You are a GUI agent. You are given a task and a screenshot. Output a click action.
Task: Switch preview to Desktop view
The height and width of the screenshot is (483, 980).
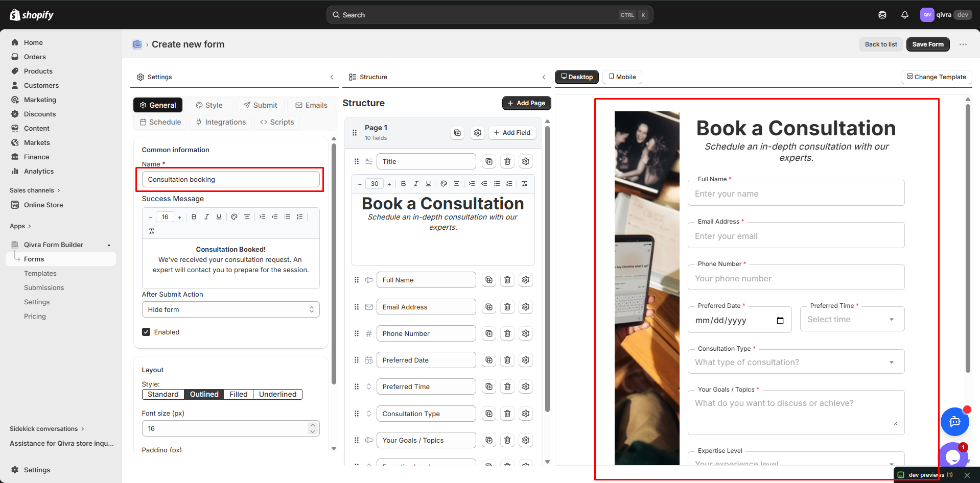[x=577, y=77]
